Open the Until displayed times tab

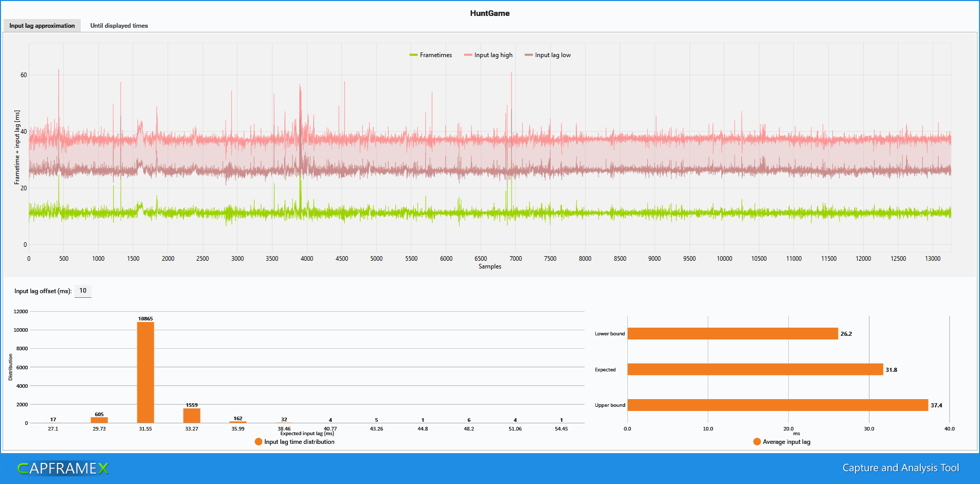(x=119, y=26)
